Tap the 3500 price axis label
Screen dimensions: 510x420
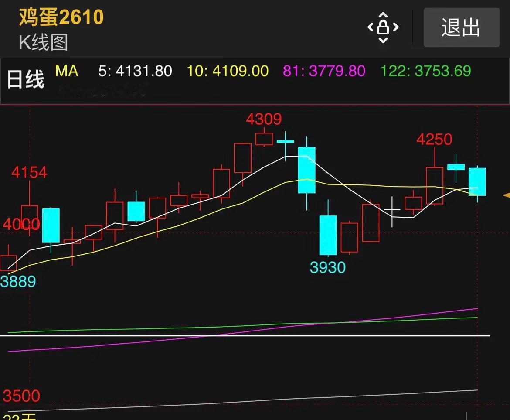tap(21, 396)
